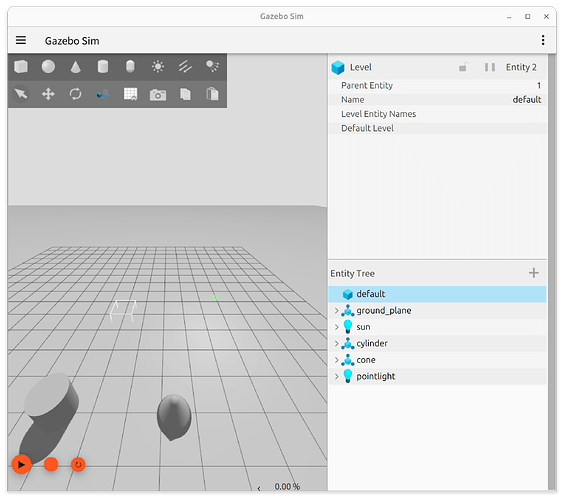Screen dimensions: 564x500
Task: Select sun light entity row
Action: pyautogui.click(x=437, y=327)
